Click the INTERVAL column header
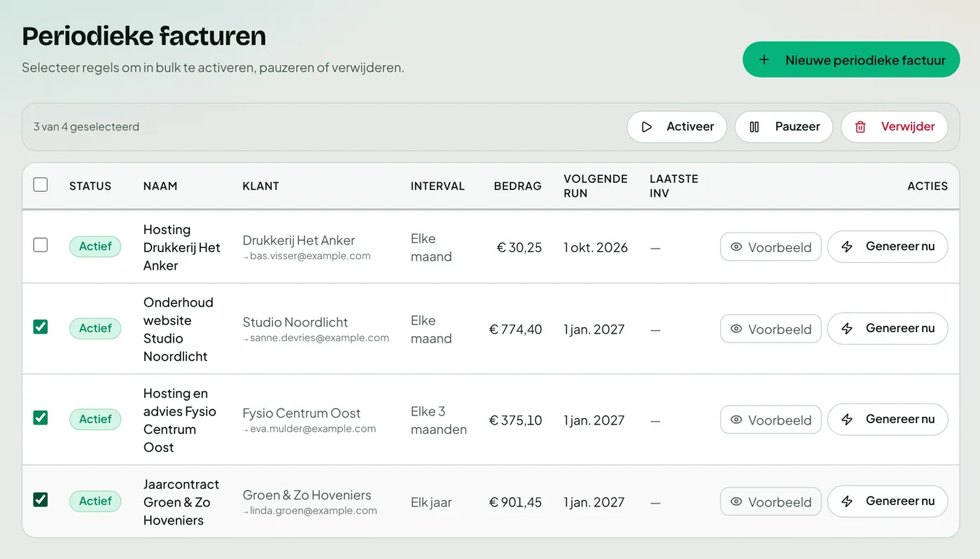This screenshot has height=559, width=980. click(437, 186)
